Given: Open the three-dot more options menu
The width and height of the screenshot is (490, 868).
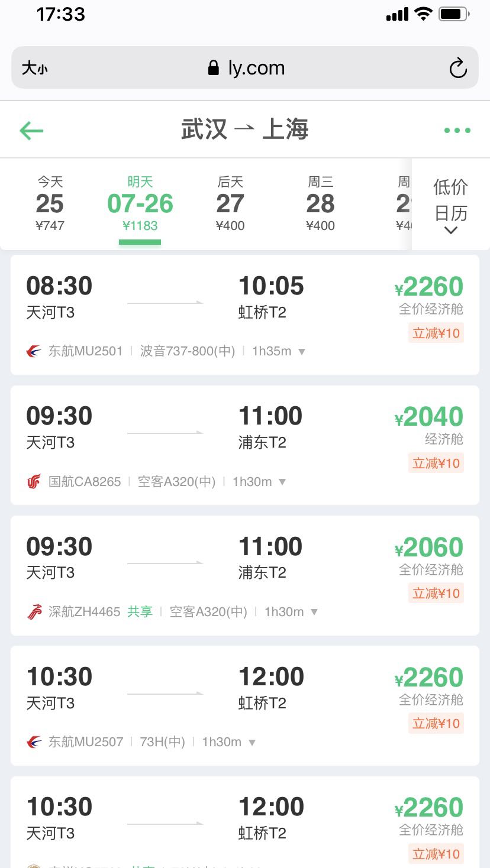Looking at the screenshot, I should click(457, 131).
